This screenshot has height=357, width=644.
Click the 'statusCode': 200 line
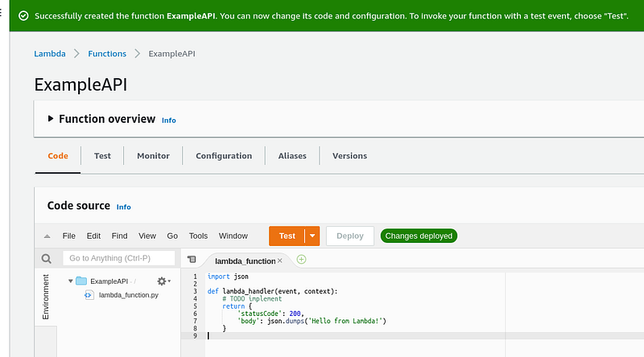pyautogui.click(x=270, y=314)
